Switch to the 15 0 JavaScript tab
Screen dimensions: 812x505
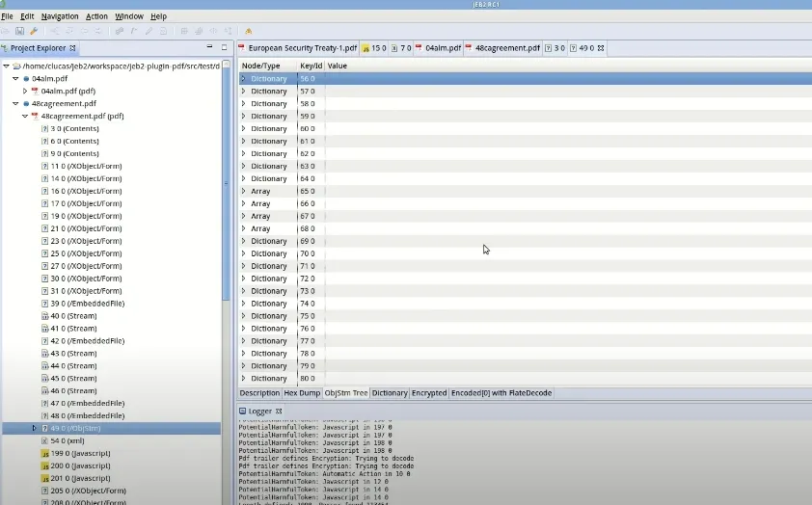[374, 48]
